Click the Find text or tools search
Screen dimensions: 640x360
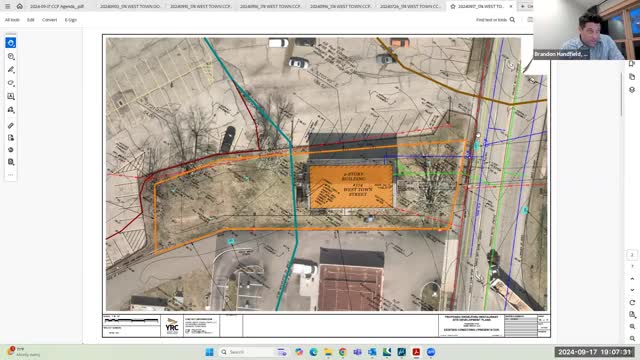pyautogui.click(x=495, y=20)
